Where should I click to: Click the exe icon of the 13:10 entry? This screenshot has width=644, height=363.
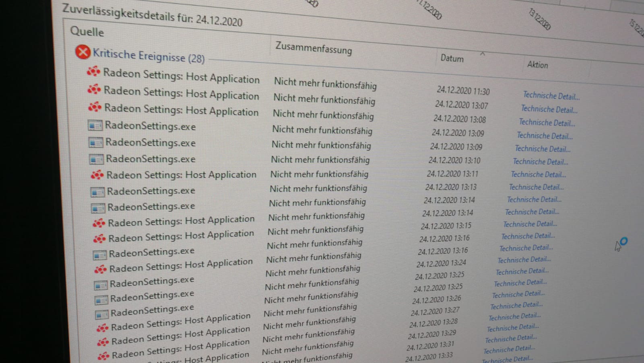pos(96,160)
